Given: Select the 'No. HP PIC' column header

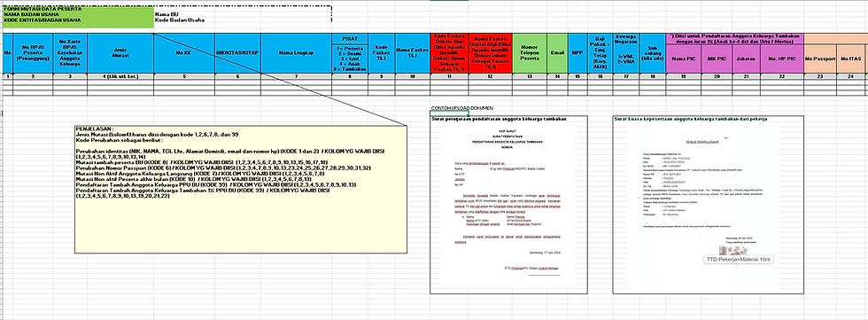Looking at the screenshot, I should [781, 59].
